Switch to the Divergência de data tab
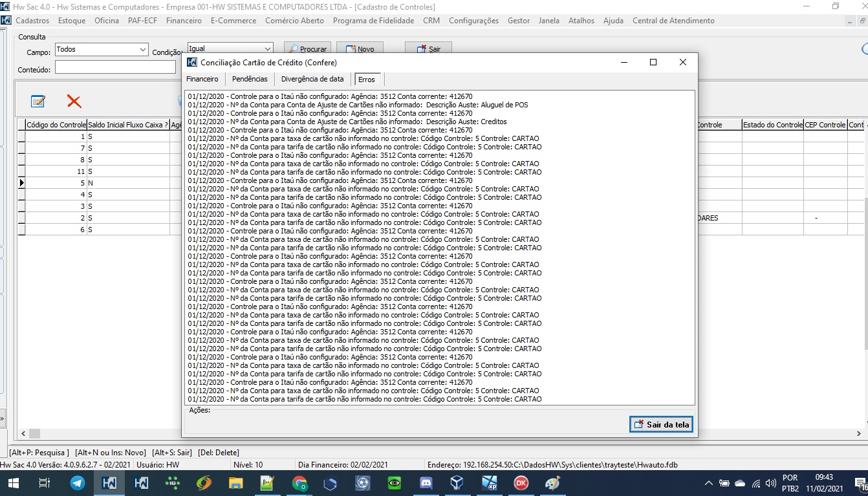868x496 pixels. 312,79
